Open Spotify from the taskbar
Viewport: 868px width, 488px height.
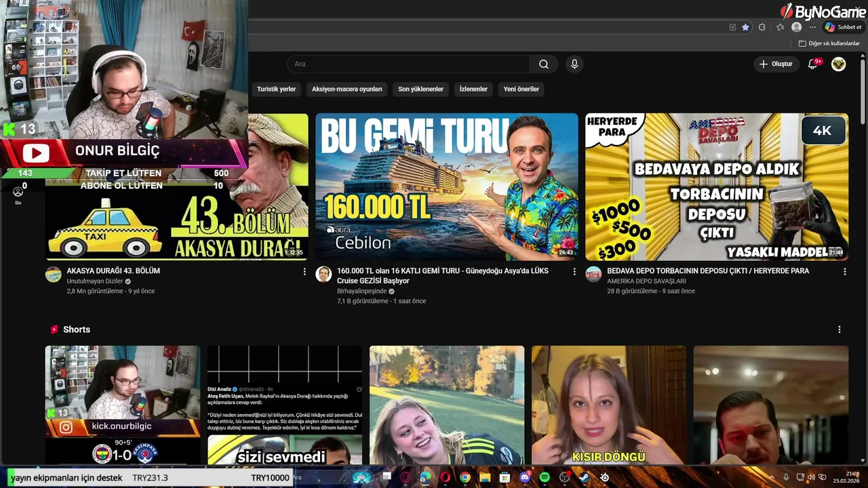point(545,478)
